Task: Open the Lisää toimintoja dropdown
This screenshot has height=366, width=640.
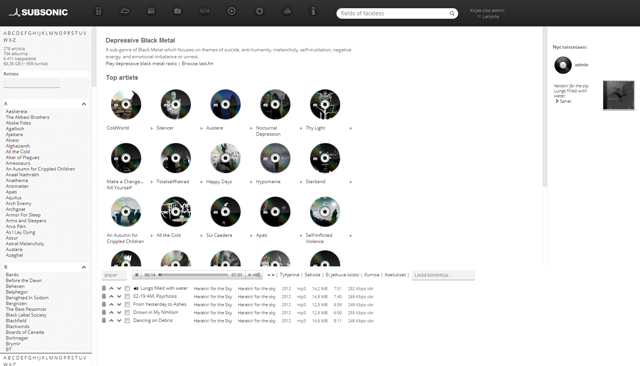Action: [x=443, y=275]
